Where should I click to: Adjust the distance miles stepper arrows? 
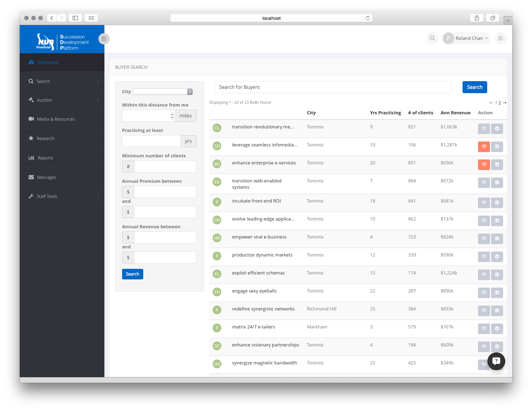tap(172, 116)
